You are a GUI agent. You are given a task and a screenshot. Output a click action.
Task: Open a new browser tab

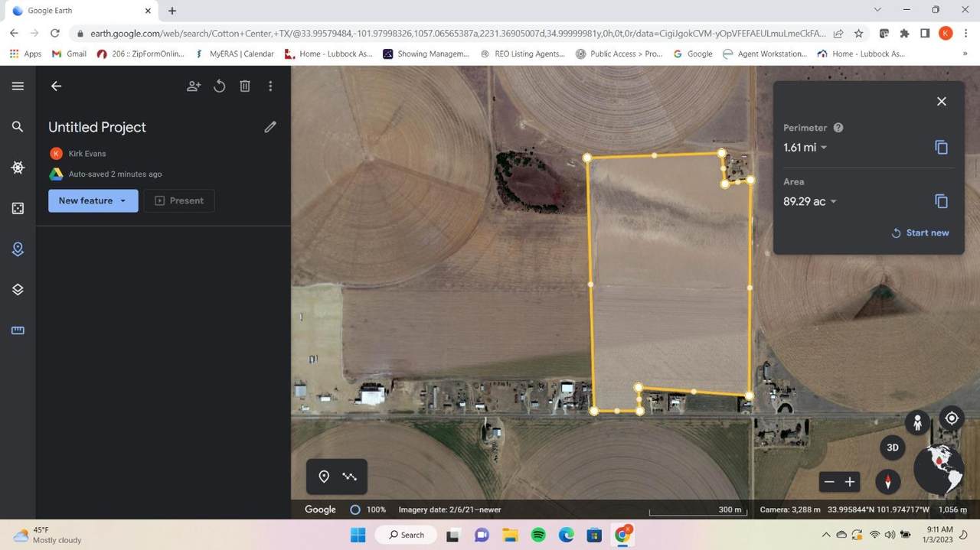[172, 11]
